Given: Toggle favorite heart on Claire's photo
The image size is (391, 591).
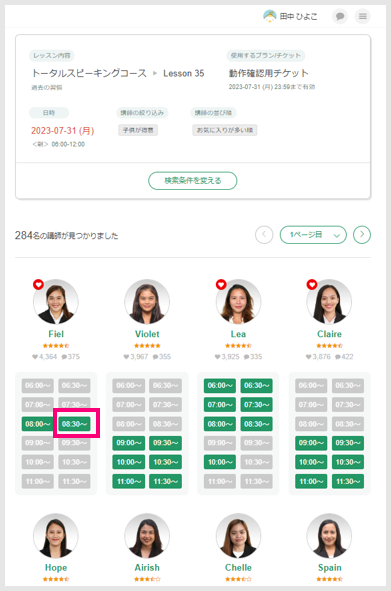Looking at the screenshot, I should 312,284.
